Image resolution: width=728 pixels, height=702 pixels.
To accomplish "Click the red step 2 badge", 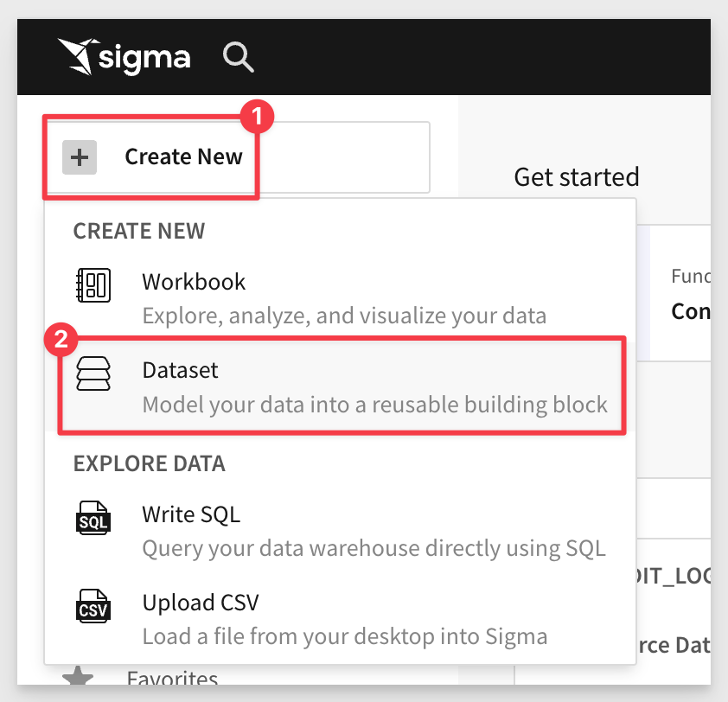I will click(61, 340).
